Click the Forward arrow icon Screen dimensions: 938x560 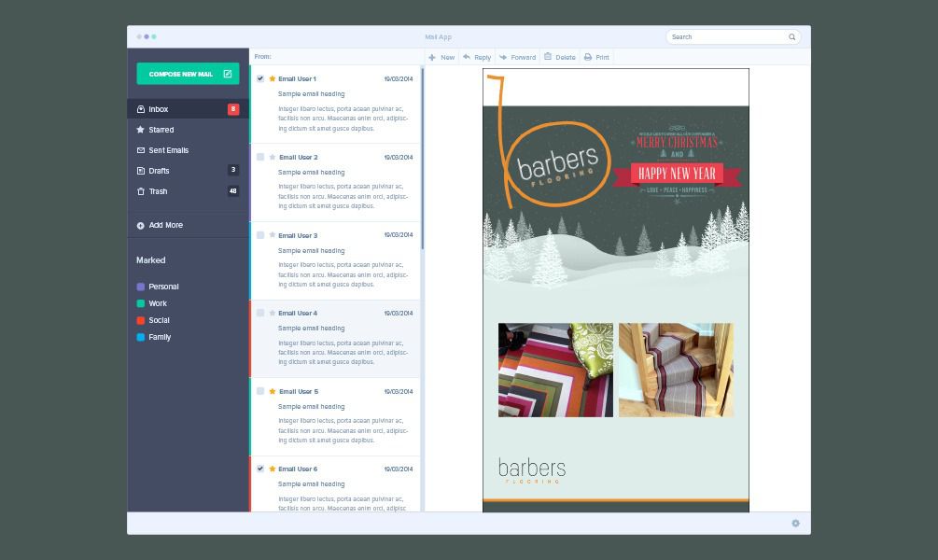pyautogui.click(x=503, y=57)
